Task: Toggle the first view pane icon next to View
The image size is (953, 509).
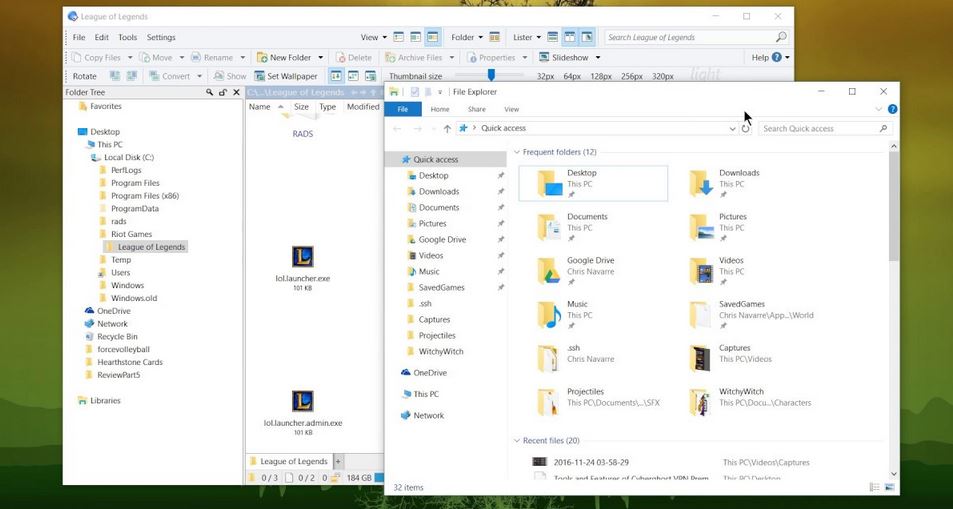Action: 399,37
